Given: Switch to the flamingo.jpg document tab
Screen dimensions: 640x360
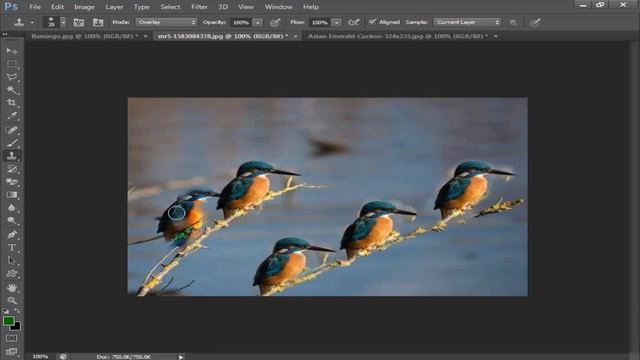Looking at the screenshot, I should [84, 36].
